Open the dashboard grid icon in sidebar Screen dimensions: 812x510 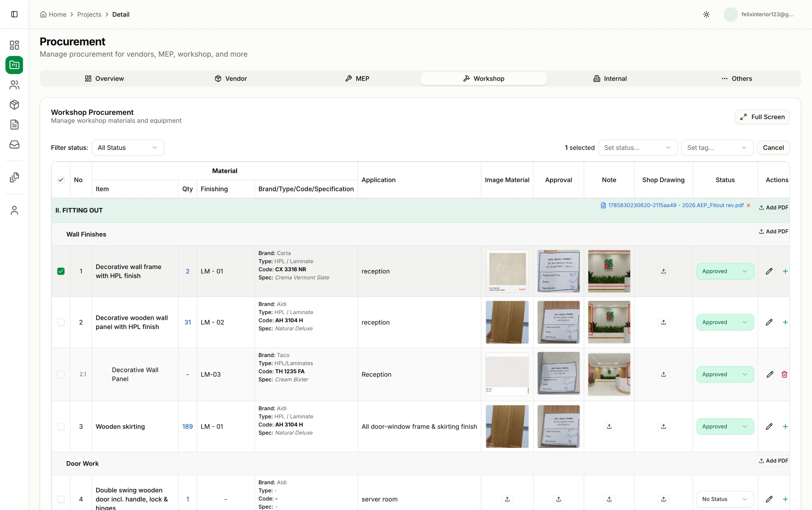[x=14, y=45]
